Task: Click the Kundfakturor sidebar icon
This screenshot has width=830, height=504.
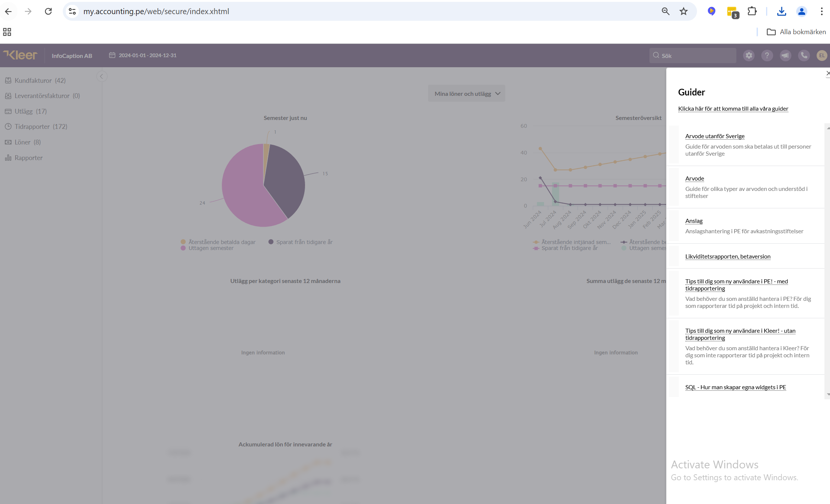Action: click(x=8, y=80)
